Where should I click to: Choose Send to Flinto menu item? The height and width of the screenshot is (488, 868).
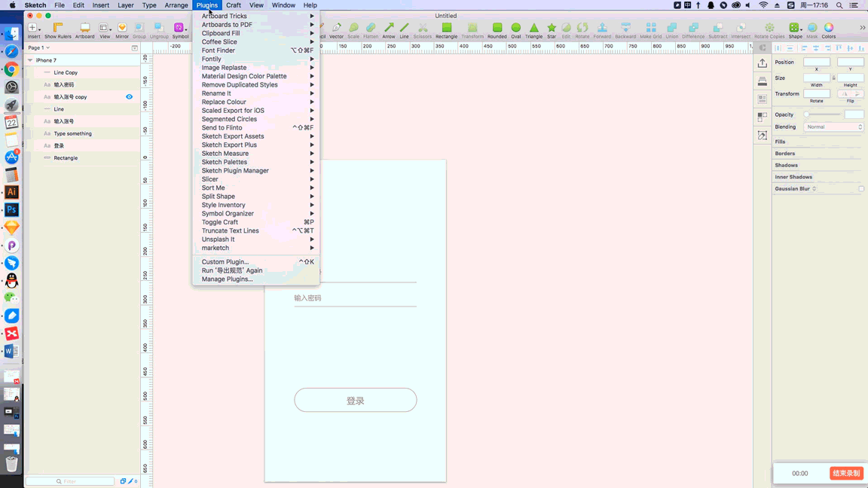point(255,128)
